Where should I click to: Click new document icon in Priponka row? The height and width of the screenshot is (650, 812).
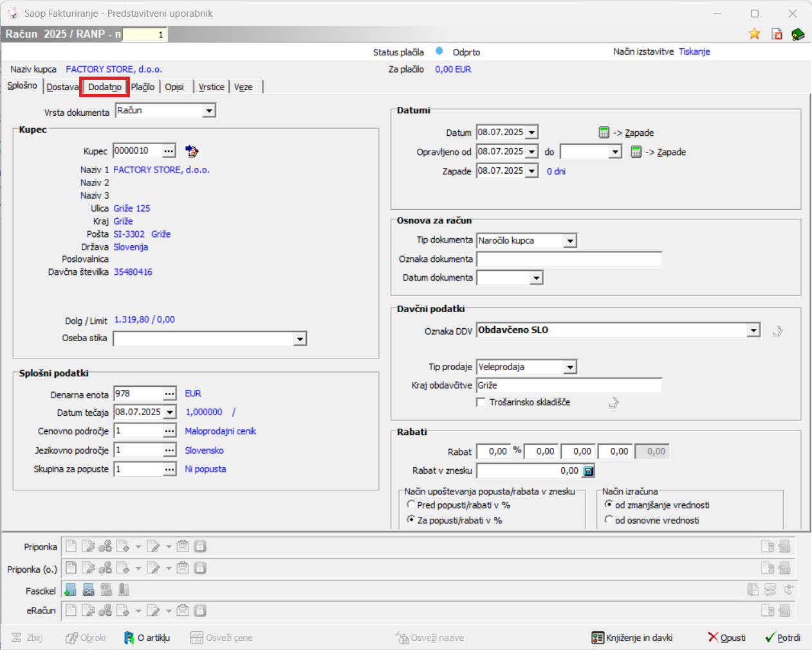pos(71,546)
